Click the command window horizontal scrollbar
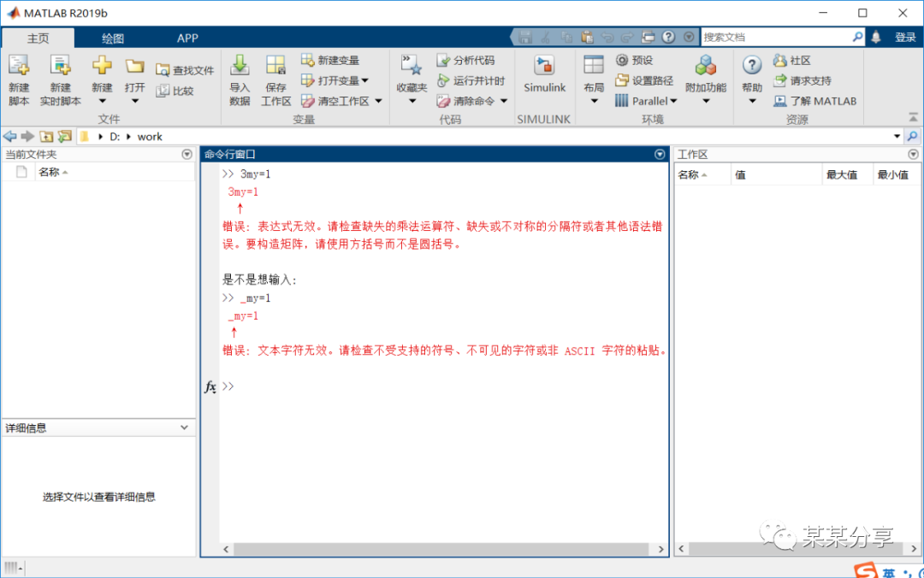The image size is (924, 578). pyautogui.click(x=441, y=549)
